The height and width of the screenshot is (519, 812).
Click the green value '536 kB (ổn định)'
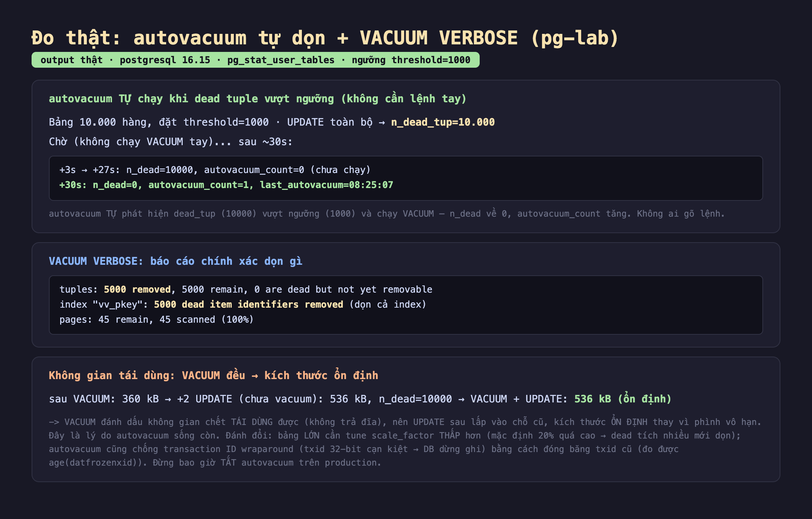click(x=623, y=399)
